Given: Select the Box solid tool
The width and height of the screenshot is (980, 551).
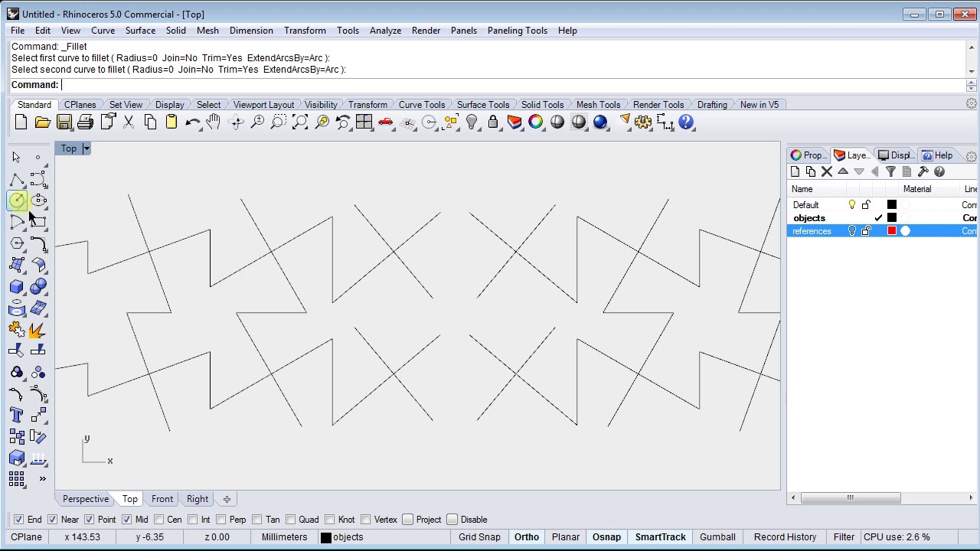Looking at the screenshot, I should [x=17, y=286].
